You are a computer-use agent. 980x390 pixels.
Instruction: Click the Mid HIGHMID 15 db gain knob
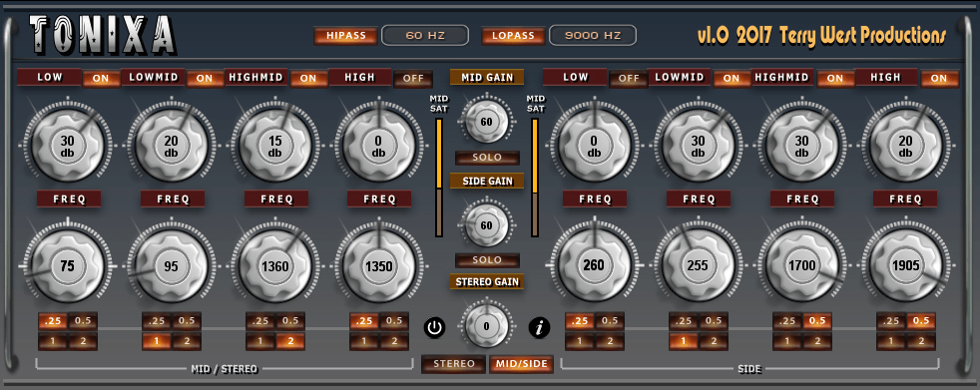(x=275, y=145)
